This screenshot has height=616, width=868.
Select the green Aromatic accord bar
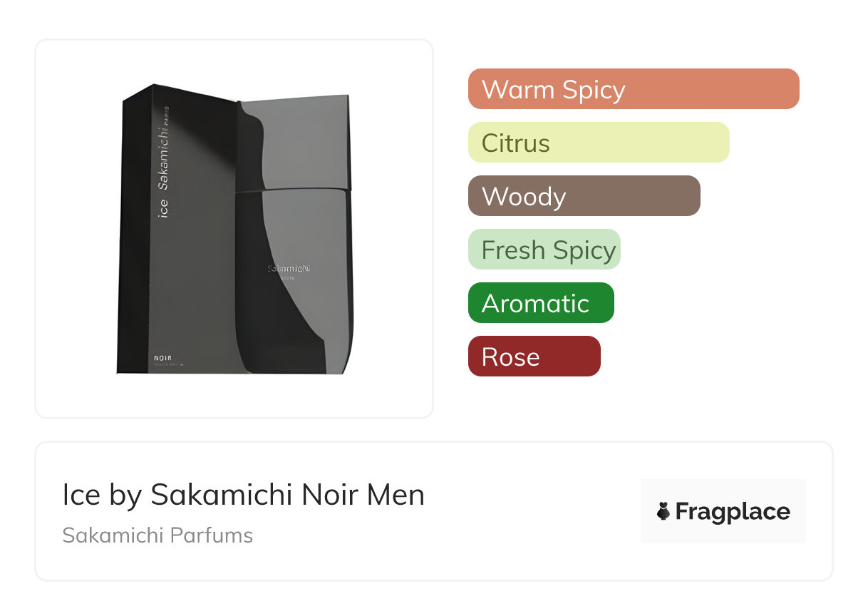click(540, 303)
